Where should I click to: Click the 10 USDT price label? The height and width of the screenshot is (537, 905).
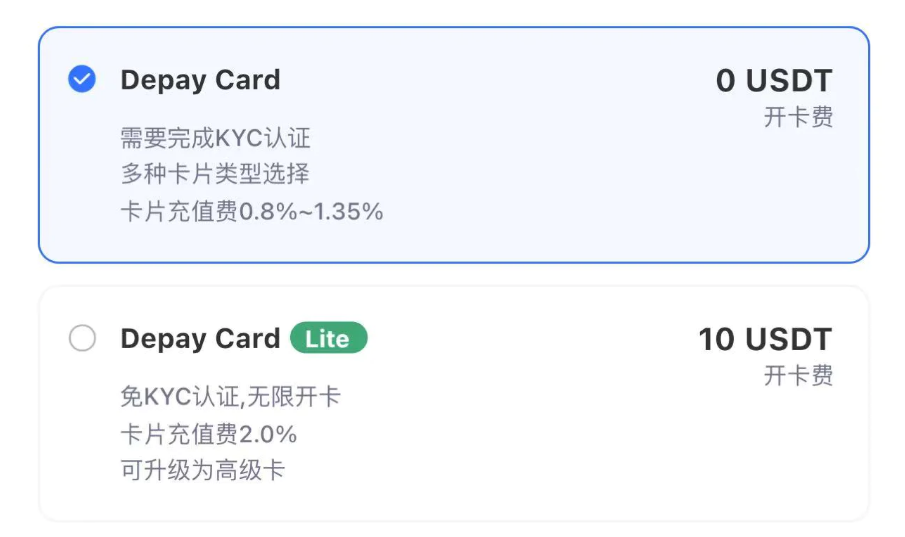[765, 339]
